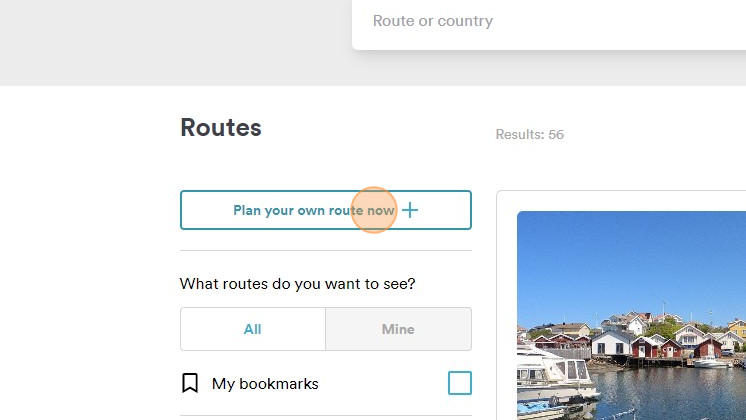The image size is (746, 420).
Task: Click the plus icon on the route button
Action: [410, 210]
